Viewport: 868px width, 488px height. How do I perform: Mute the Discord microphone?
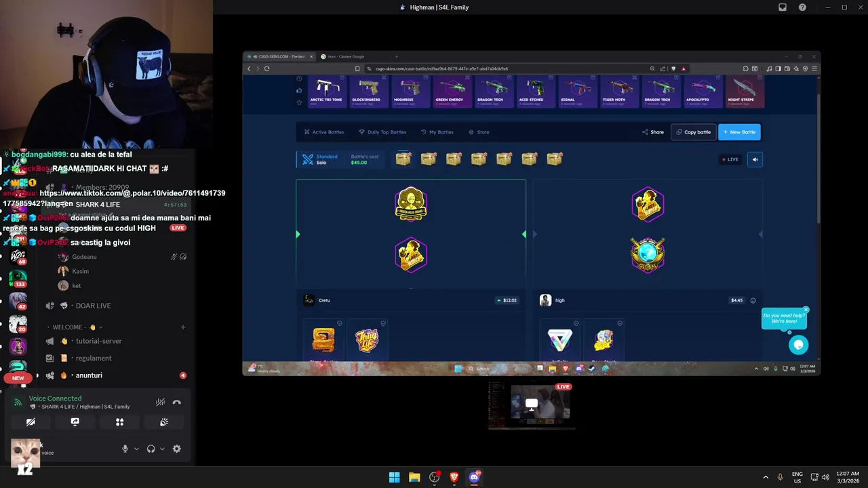click(x=125, y=449)
